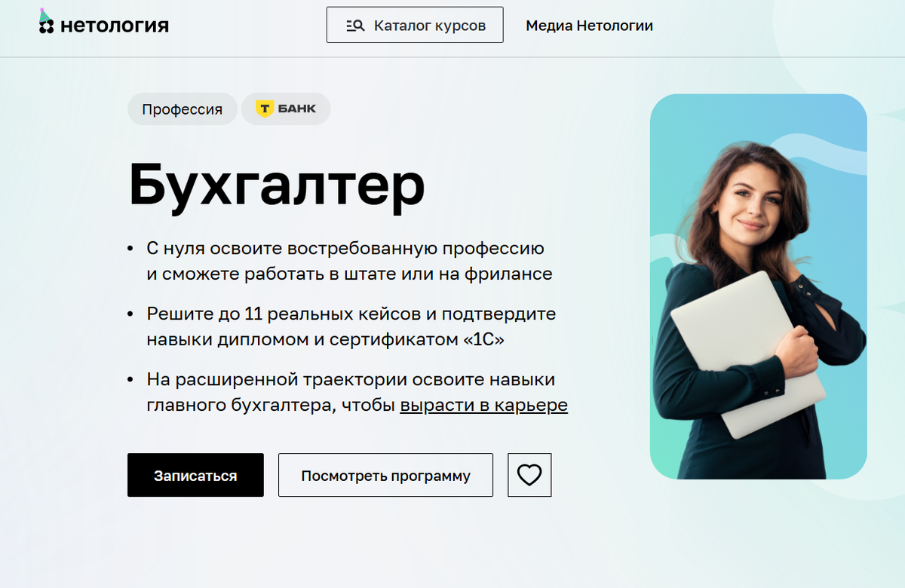Click the Бухгалтер course heading
905x588 pixels.
coord(277,185)
